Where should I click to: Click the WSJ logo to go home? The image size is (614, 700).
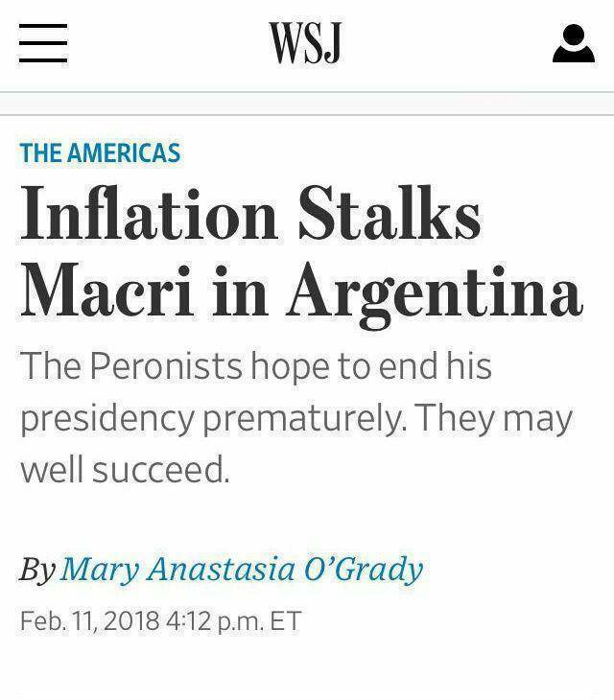pos(305,44)
